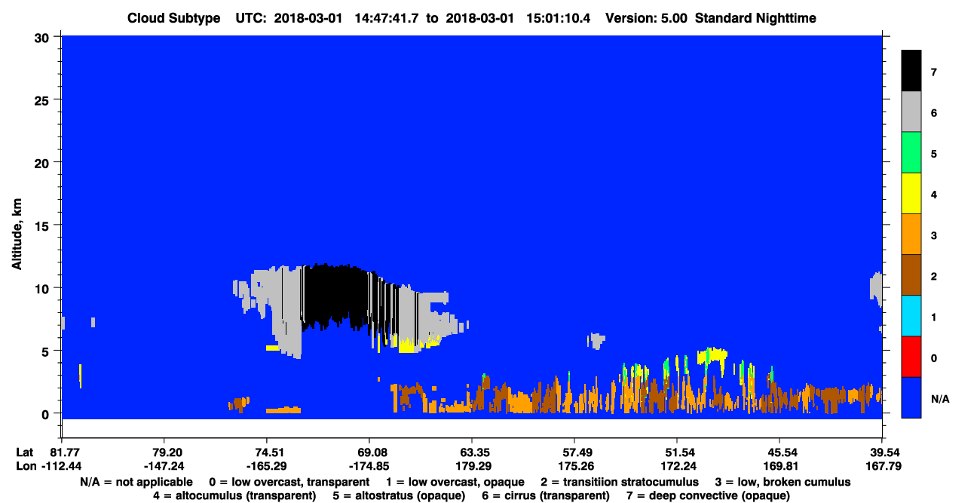This screenshot has height=503, width=980.
Task: Click the 'Lon' row label
Action: tap(26, 466)
